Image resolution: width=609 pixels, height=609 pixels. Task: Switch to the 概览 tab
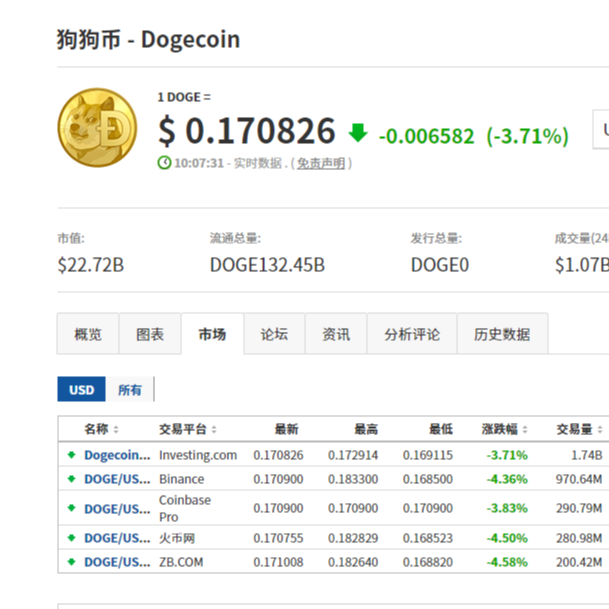coord(88,334)
